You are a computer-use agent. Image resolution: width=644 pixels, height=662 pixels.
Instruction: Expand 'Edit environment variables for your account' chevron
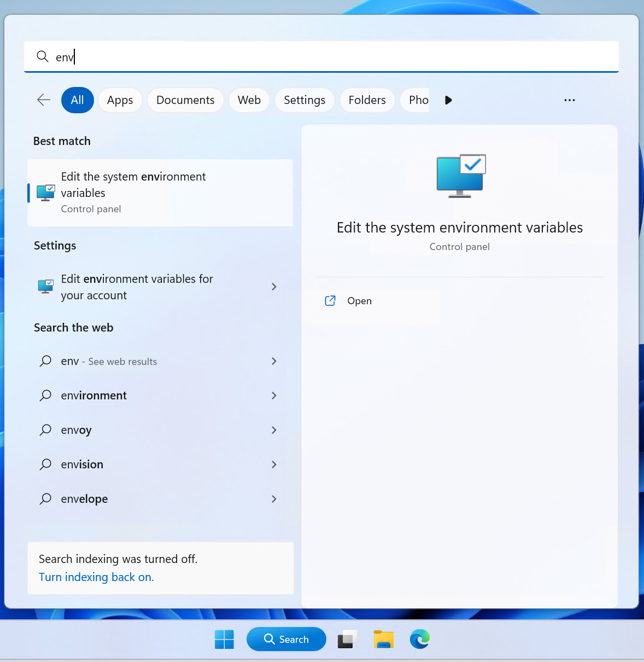coord(274,287)
